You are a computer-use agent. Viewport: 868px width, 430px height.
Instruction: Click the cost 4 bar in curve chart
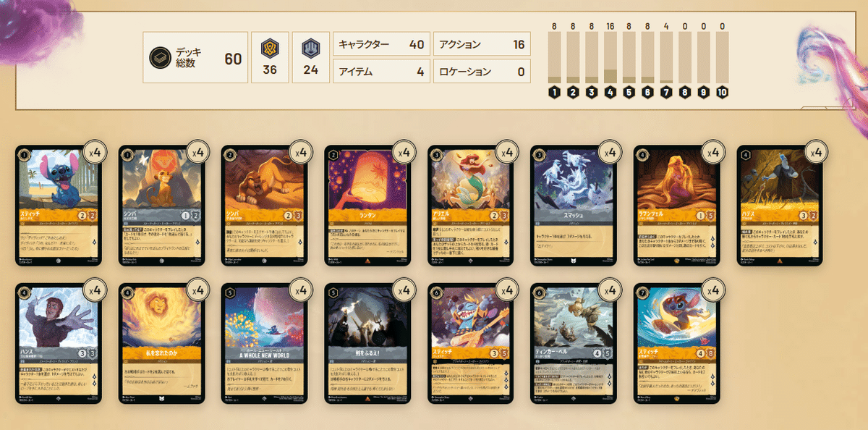(610, 57)
